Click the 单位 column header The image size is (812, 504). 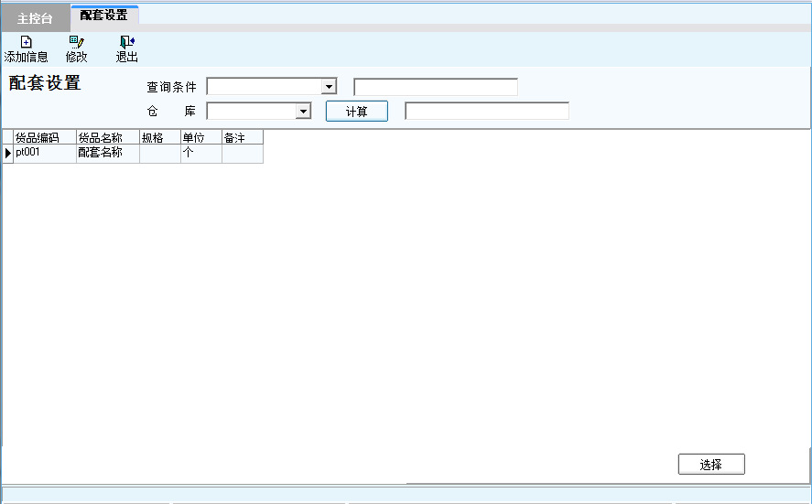201,137
